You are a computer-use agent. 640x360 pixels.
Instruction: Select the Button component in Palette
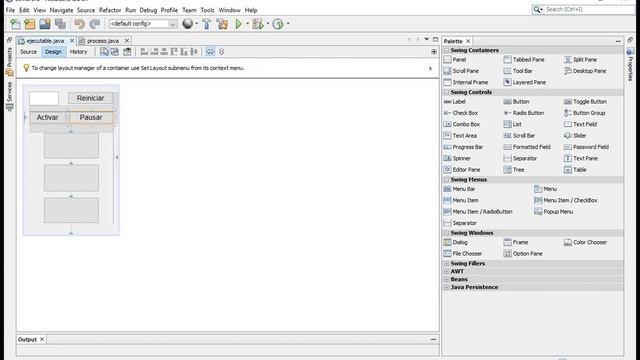click(x=516, y=102)
